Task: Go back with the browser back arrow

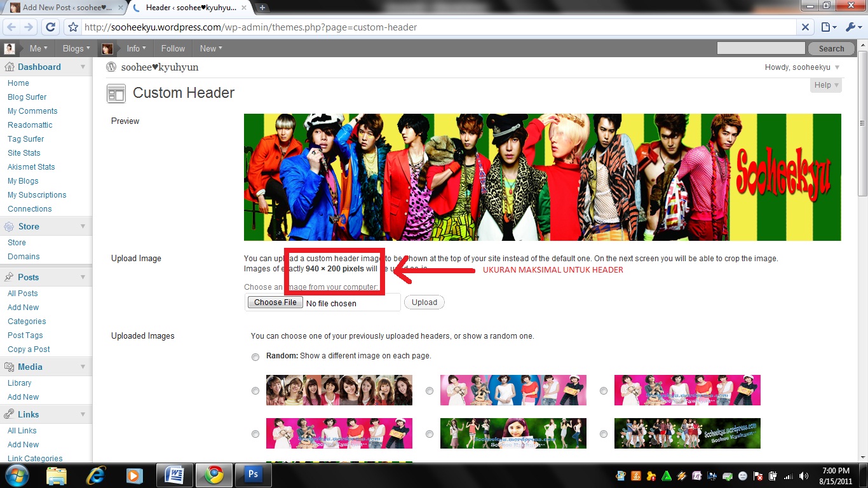Action: [11, 27]
